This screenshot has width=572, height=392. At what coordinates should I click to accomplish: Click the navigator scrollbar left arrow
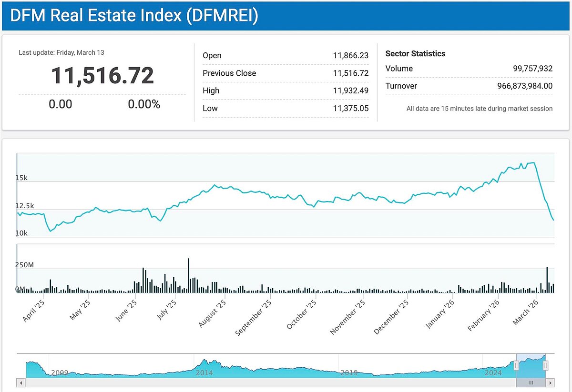coord(21,382)
